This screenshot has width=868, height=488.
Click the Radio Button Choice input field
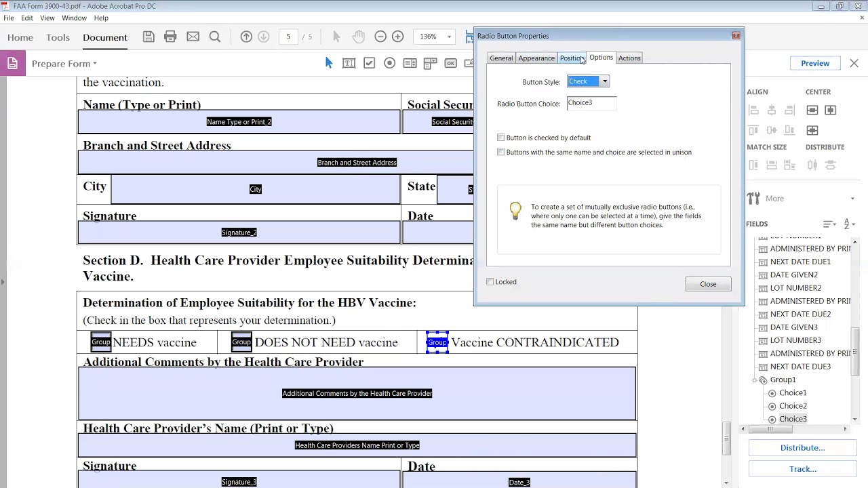pos(591,103)
